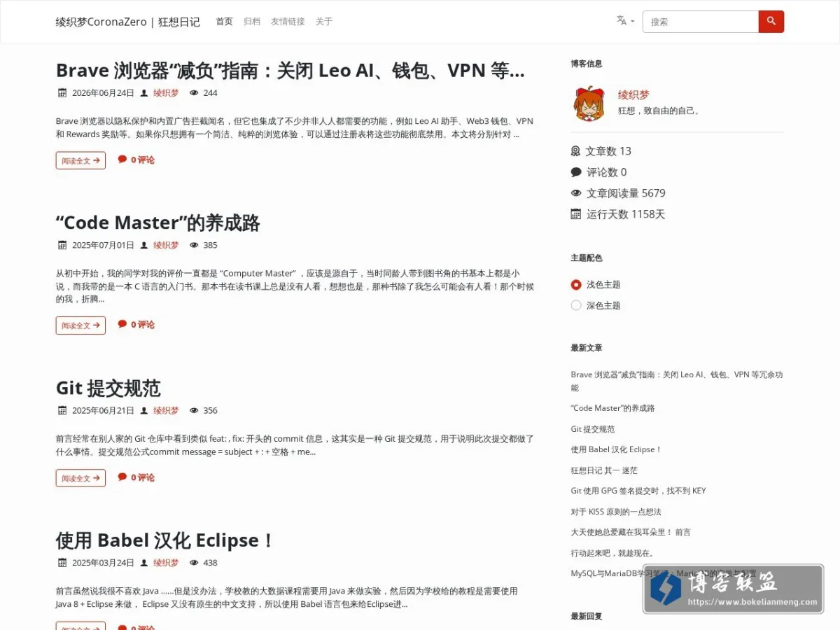Click calendar icon beside 2025年06月21日
The height and width of the screenshot is (630, 840).
[x=62, y=410]
